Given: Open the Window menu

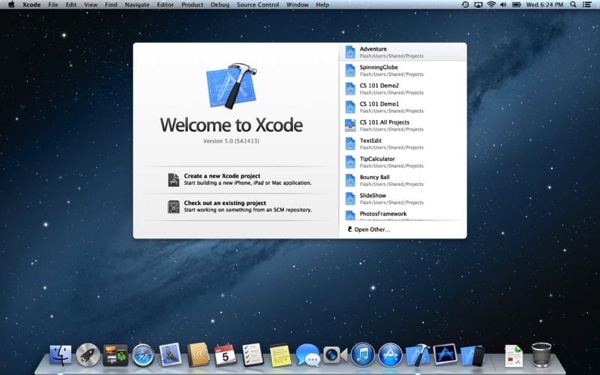Looking at the screenshot, I should pos(297,5).
